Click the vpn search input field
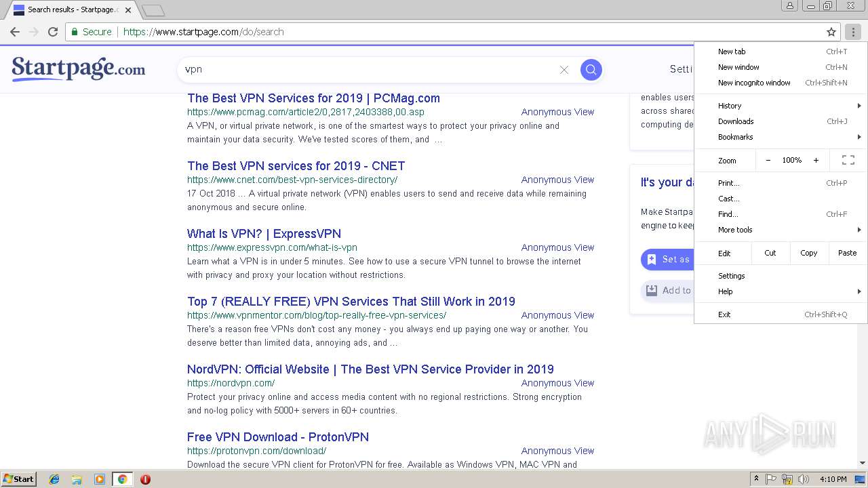Viewport: 868px width, 488px height. pos(370,69)
